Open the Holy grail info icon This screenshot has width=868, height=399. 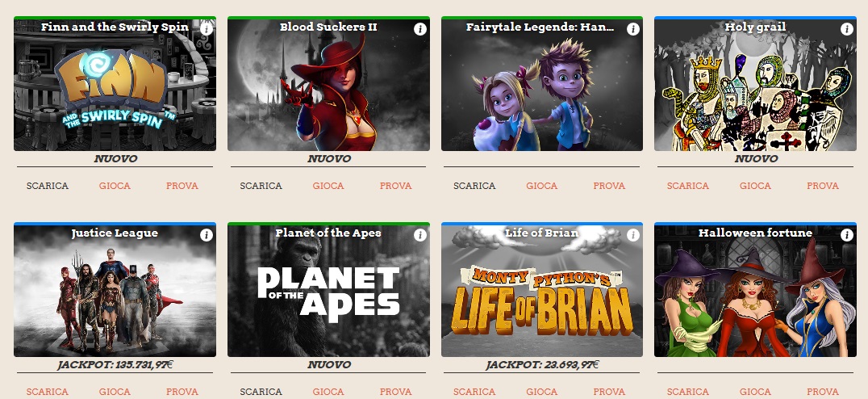point(847,29)
